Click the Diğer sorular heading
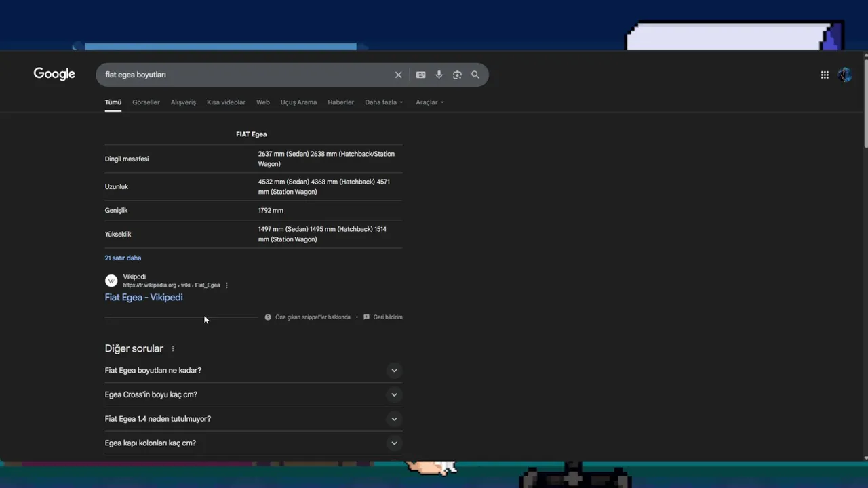This screenshot has width=868, height=488. tap(134, 348)
